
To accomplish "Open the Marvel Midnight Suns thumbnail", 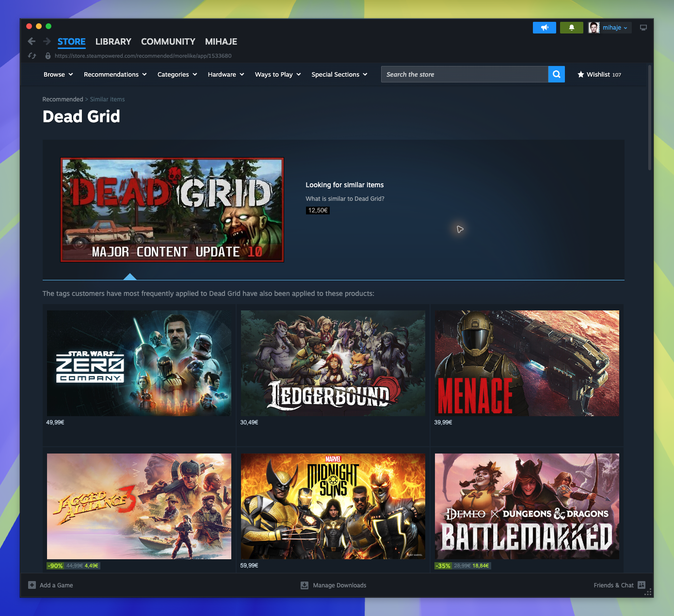I will 333,506.
